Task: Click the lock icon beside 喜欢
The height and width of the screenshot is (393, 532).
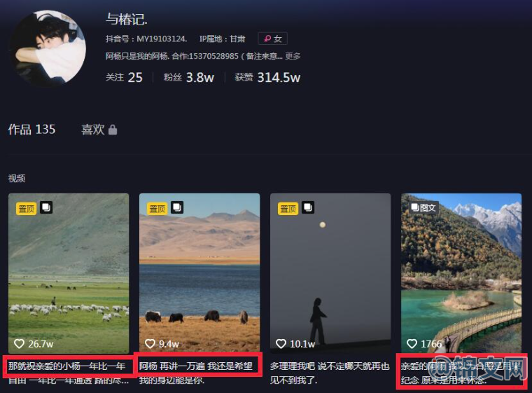Action: 113,130
